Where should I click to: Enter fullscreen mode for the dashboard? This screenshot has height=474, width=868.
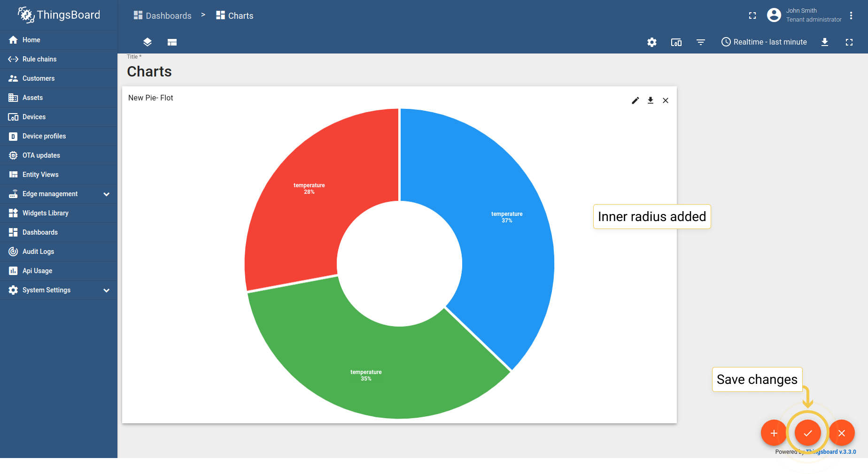tap(849, 42)
